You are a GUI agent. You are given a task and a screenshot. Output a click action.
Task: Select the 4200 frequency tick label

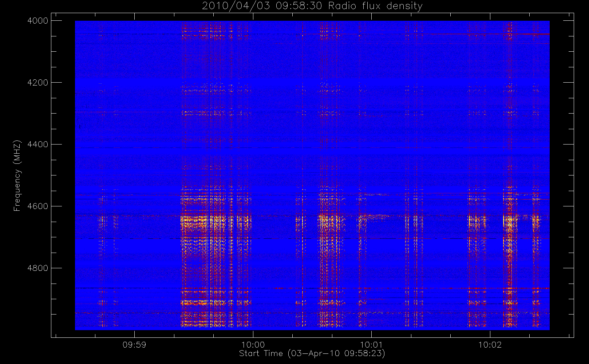coord(38,83)
